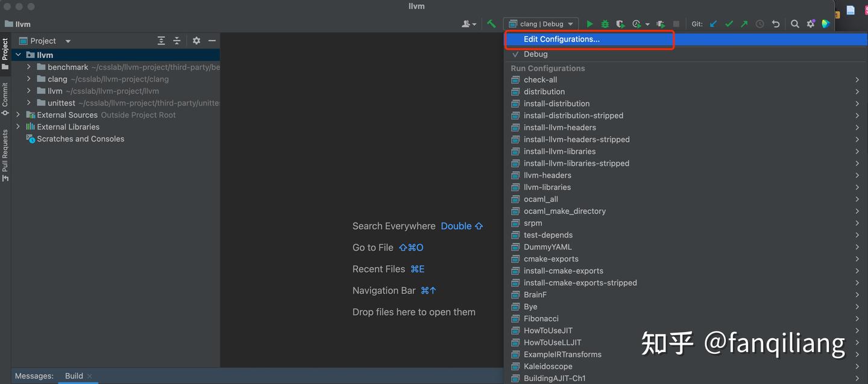
Task: Collapse all in Project panel
Action: (177, 41)
